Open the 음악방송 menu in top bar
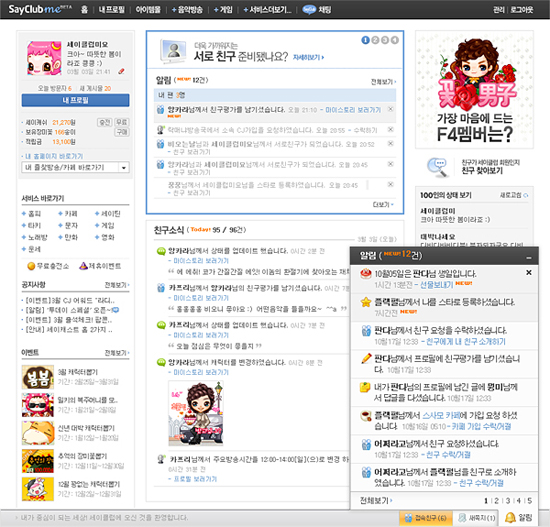550x527 pixels. tap(187, 10)
